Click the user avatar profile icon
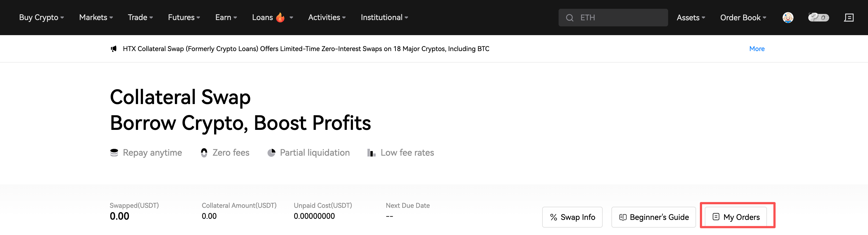 coord(787,18)
